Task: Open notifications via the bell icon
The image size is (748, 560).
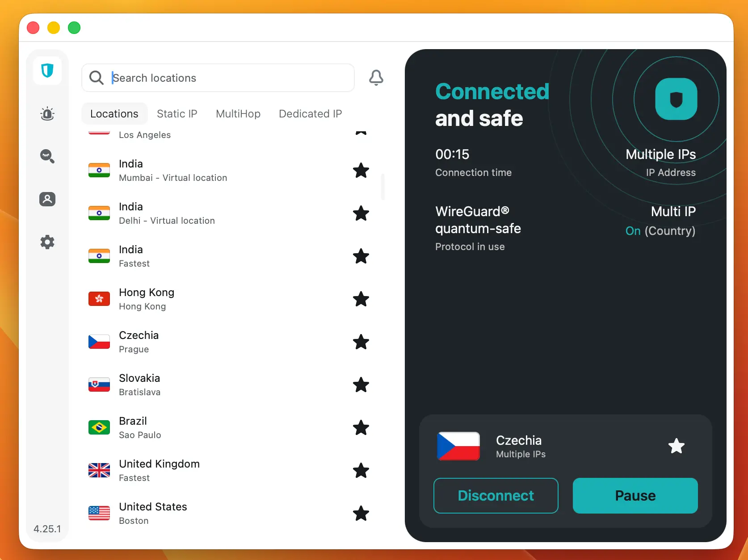Action: [x=376, y=77]
